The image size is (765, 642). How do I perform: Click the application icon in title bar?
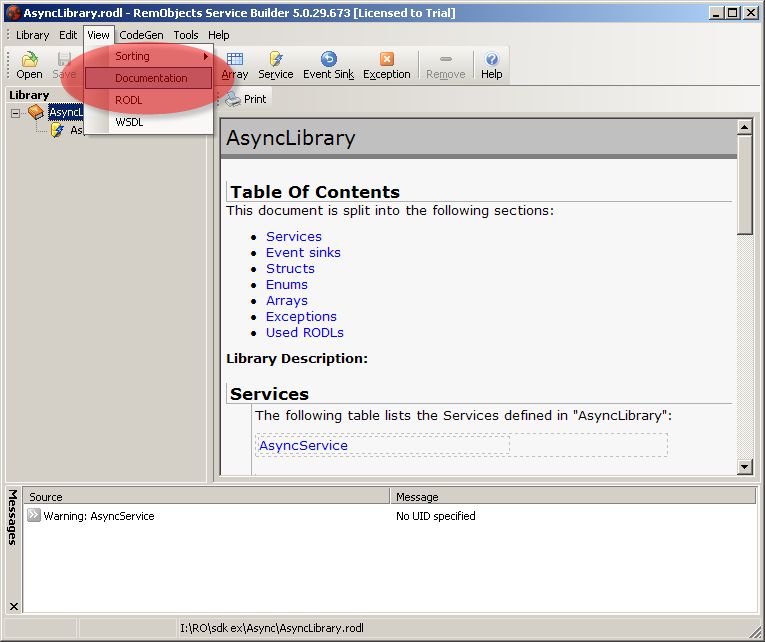click(x=13, y=13)
